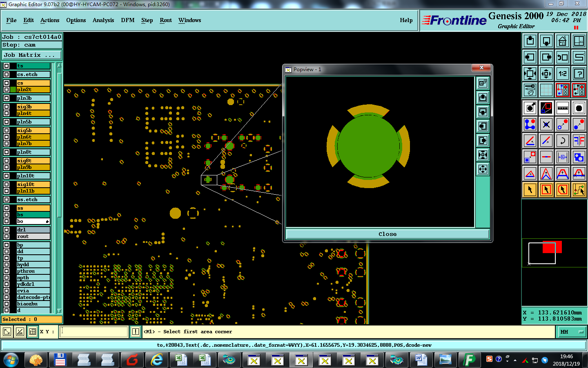
Task: Select the net select arrow tool
Action: click(579, 190)
